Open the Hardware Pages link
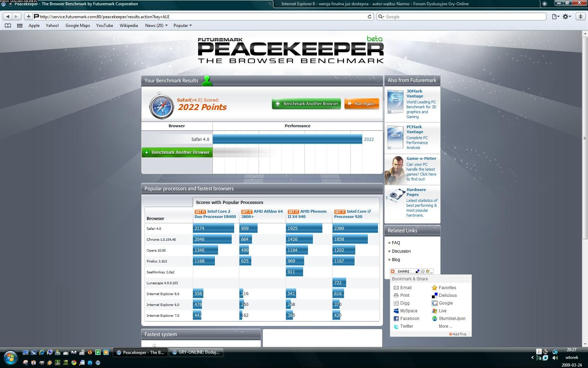588x368 pixels. point(416,192)
